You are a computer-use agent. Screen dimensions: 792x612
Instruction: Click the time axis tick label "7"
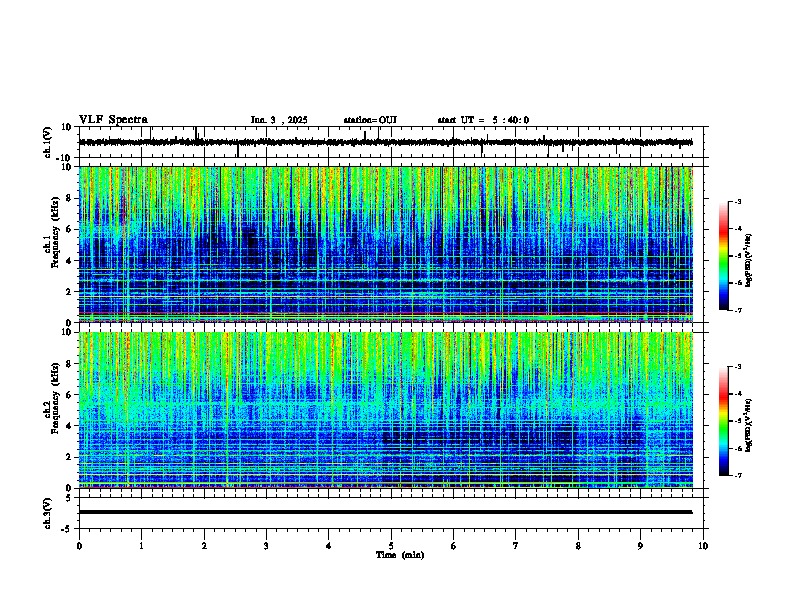pyautogui.click(x=516, y=546)
